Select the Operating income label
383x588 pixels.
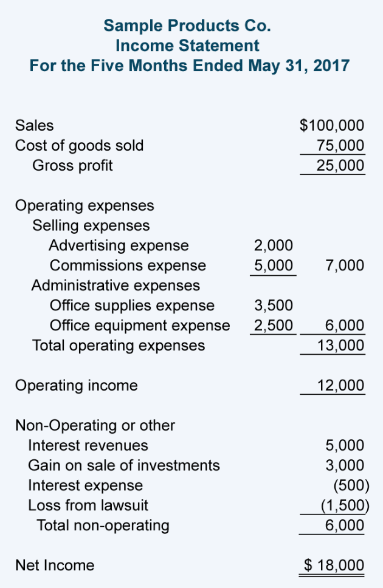[76, 385]
